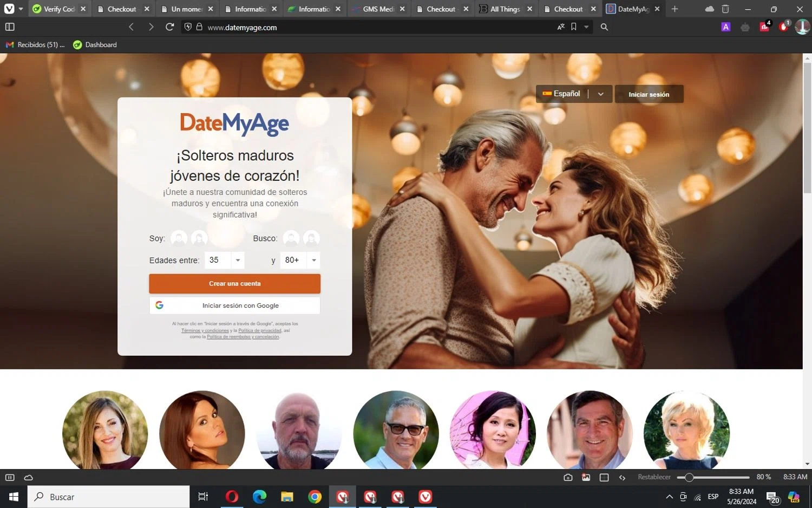Open page actions code icon
Screen dimensions: 812x508
[x=622, y=477]
